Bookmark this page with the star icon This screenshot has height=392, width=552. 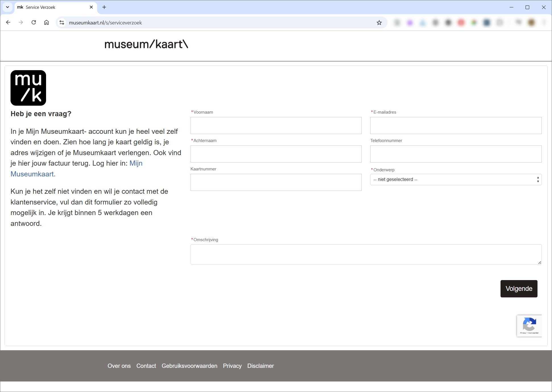click(x=379, y=22)
